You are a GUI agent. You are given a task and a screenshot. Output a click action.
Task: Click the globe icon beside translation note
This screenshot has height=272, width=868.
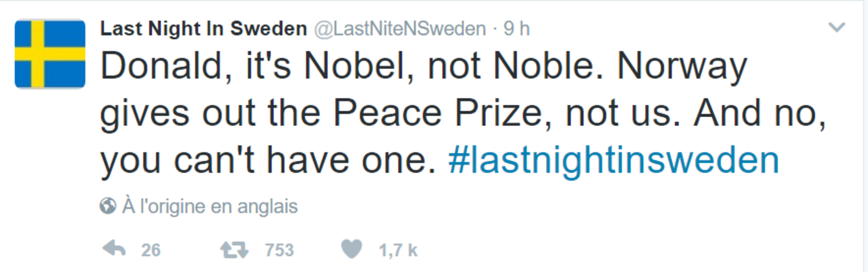click(108, 206)
